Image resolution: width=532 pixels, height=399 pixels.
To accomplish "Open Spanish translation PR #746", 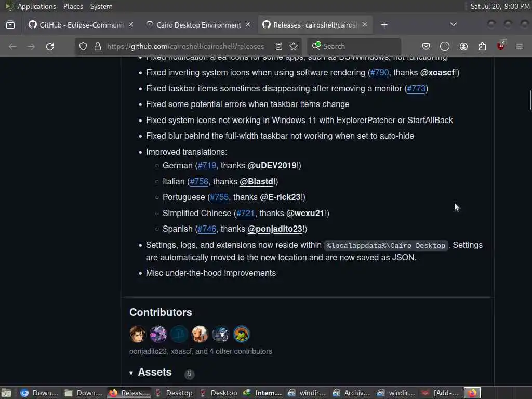I will pyautogui.click(x=207, y=229).
